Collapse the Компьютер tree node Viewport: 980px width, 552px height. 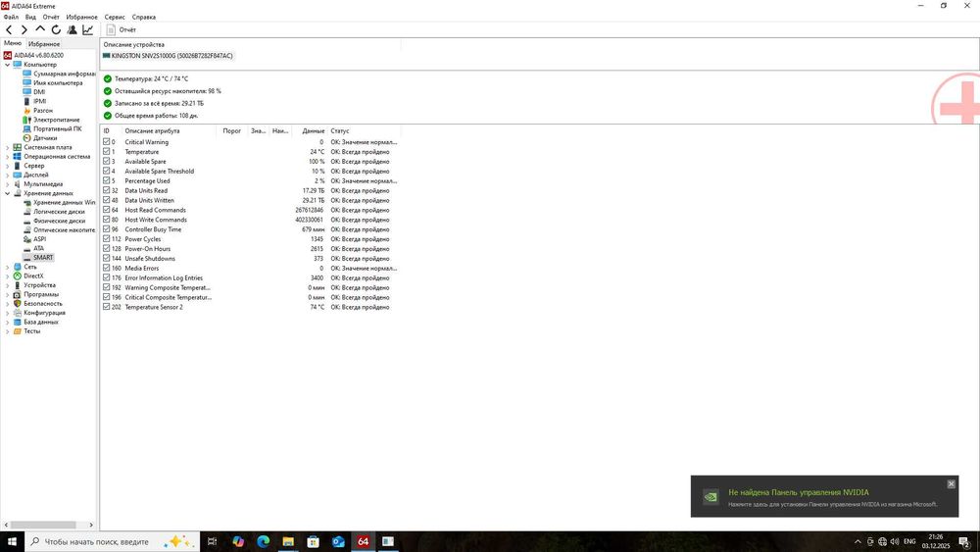[8, 65]
